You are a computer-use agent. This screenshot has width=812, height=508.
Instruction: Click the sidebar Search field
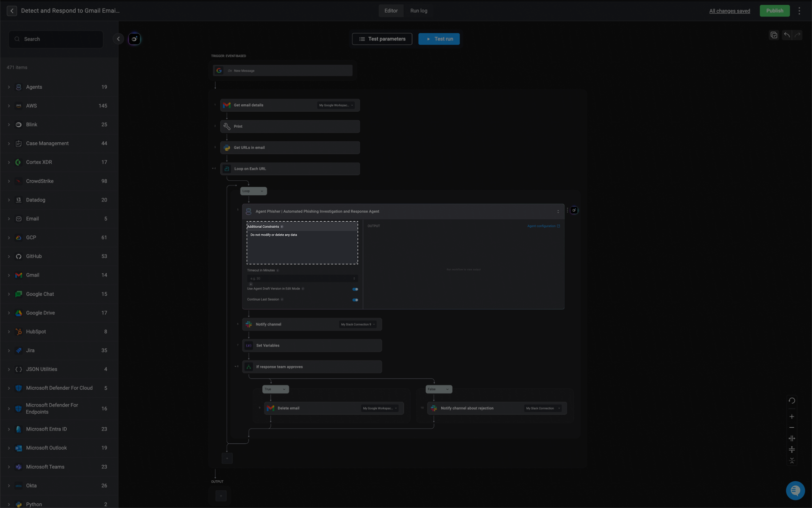click(x=56, y=39)
